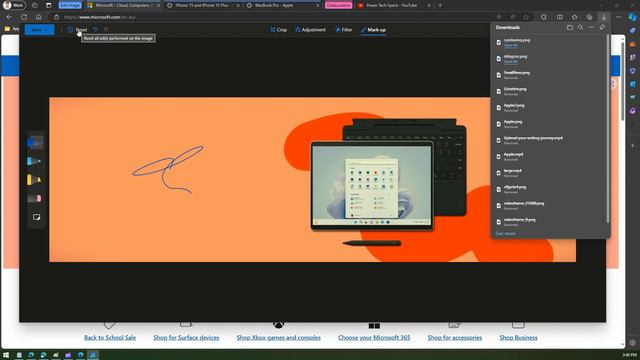The image size is (640, 360).
Task: Open downloads folder from Downloads panel
Action: (569, 27)
